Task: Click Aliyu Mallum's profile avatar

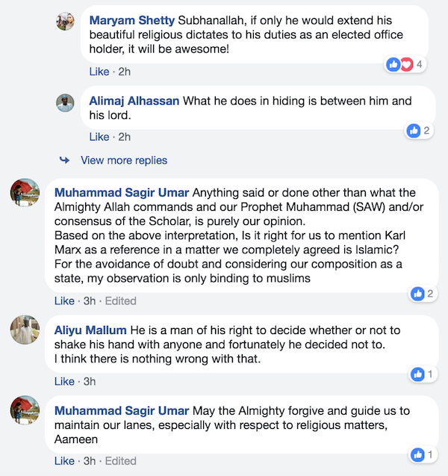Action: pyautogui.click(x=24, y=330)
